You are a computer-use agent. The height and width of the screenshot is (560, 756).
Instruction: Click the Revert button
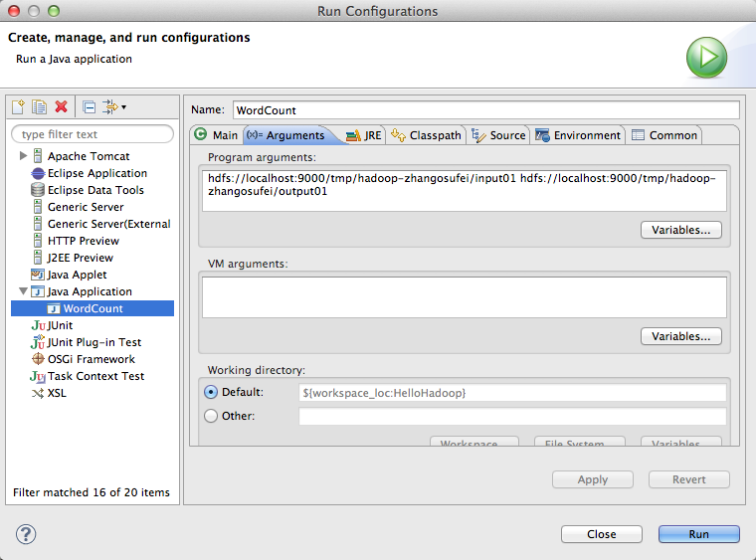pyautogui.click(x=689, y=479)
